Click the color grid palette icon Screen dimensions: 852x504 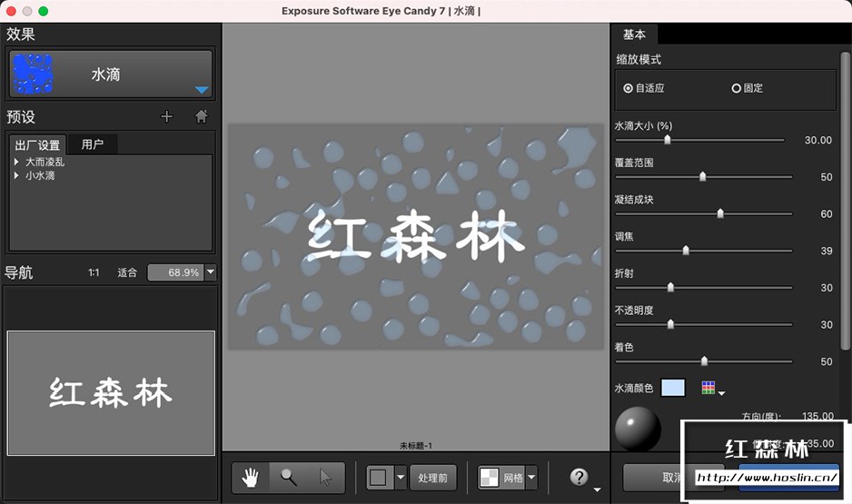point(708,387)
